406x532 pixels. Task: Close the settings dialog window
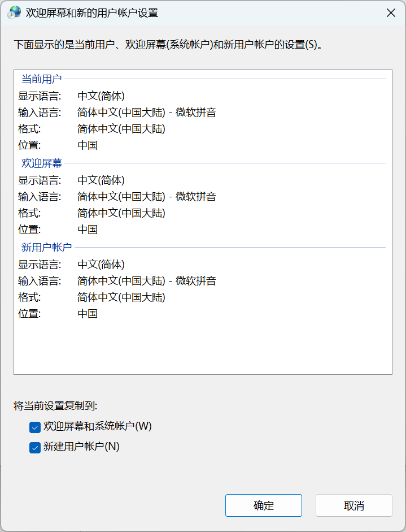(x=391, y=12)
